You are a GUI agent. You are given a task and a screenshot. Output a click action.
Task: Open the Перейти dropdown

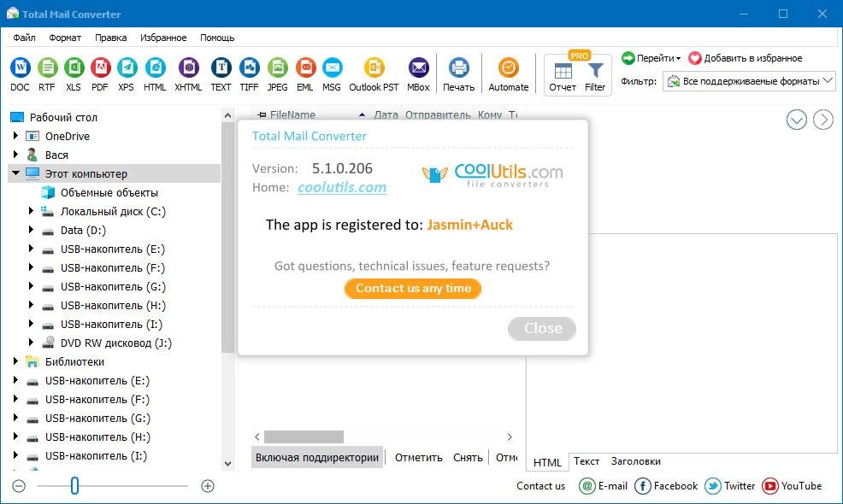(651, 58)
